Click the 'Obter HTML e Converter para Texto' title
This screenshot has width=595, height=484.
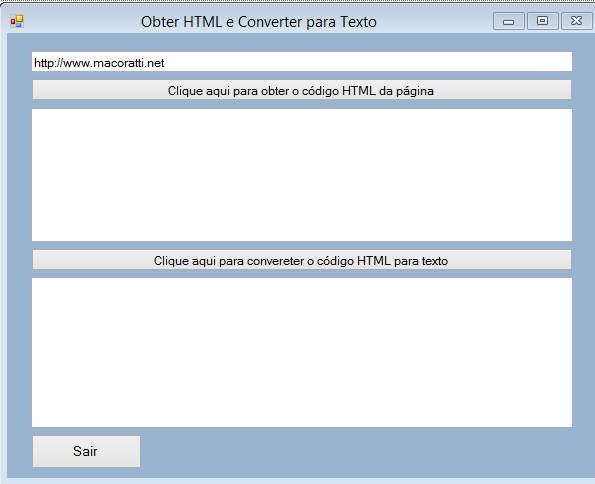(259, 22)
